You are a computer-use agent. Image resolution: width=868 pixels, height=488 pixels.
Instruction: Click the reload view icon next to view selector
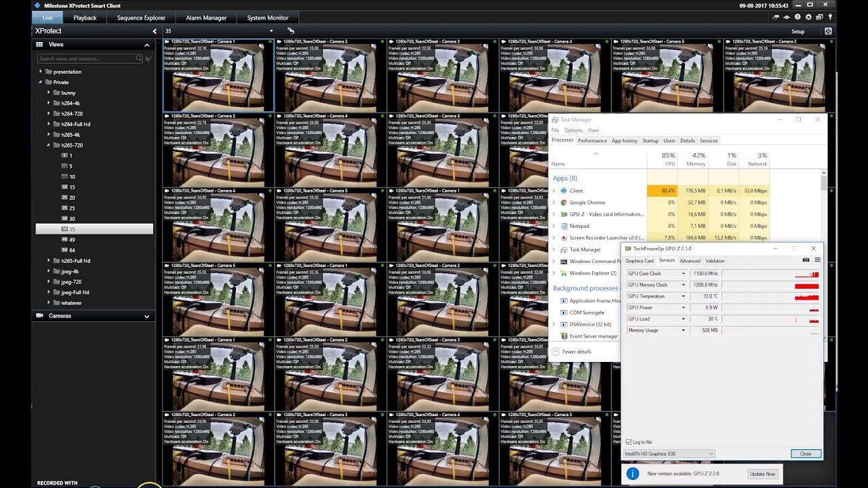tap(291, 30)
